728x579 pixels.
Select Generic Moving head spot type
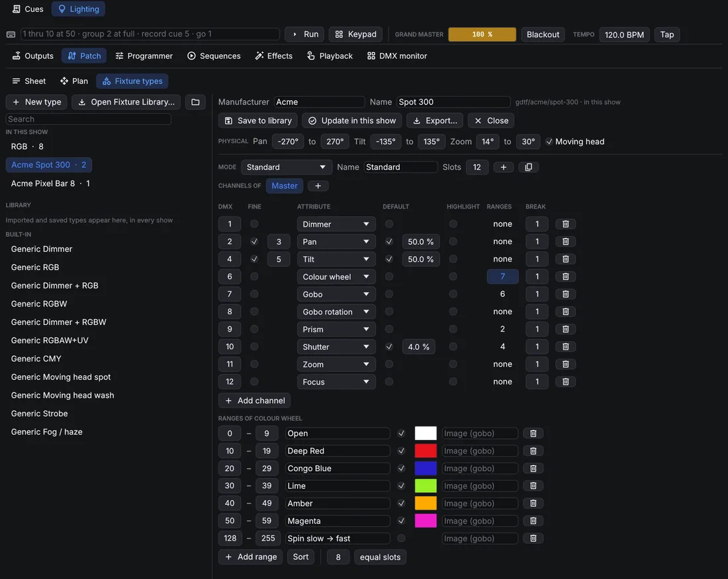[61, 377]
